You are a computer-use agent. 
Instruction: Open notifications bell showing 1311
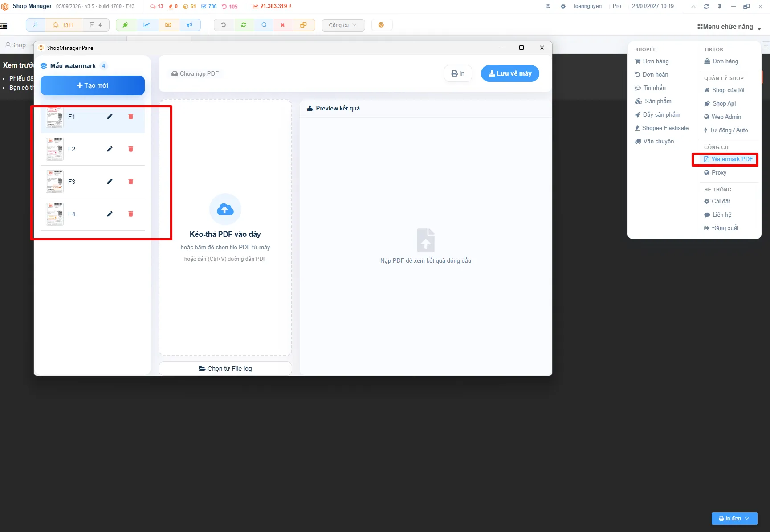click(x=63, y=25)
